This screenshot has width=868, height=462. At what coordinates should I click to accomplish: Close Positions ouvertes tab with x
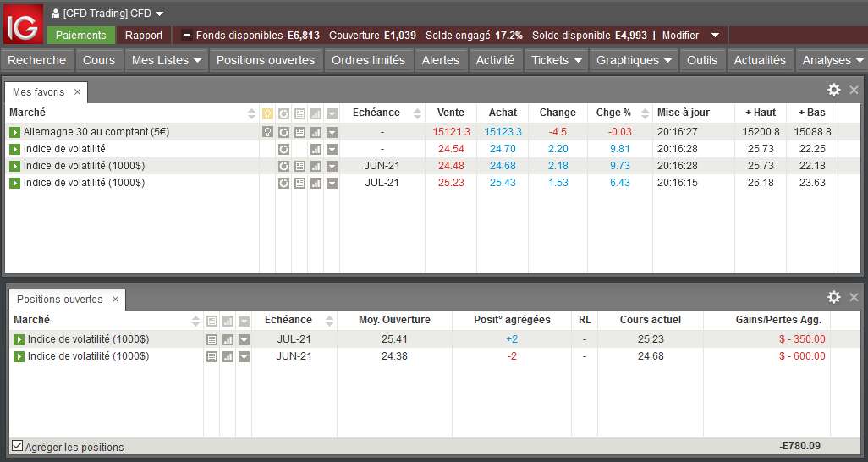click(x=115, y=300)
